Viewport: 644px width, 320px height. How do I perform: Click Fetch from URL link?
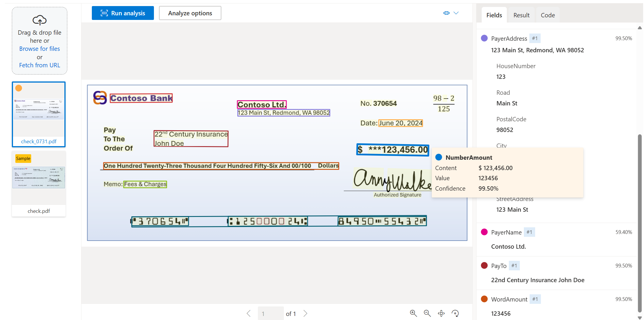(x=40, y=65)
